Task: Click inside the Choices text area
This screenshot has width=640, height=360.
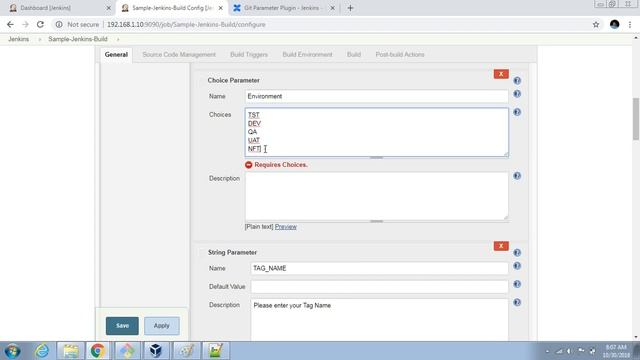Action: (x=376, y=132)
